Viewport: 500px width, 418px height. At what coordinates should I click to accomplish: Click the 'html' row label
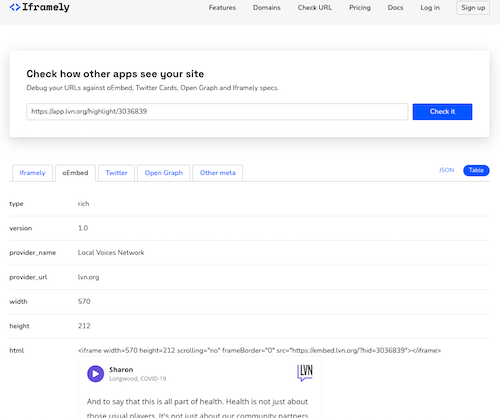17,350
